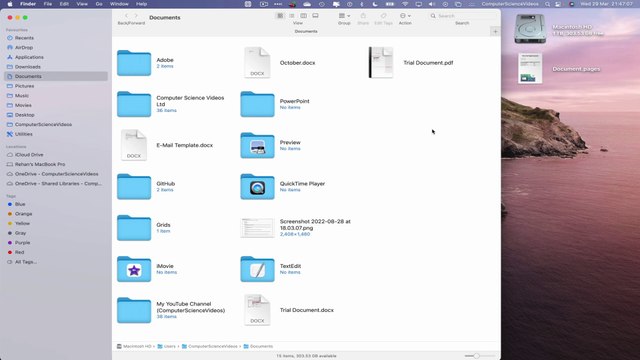Click the Share toolbar icon
The height and width of the screenshot is (360, 640).
pyautogui.click(x=363, y=16)
